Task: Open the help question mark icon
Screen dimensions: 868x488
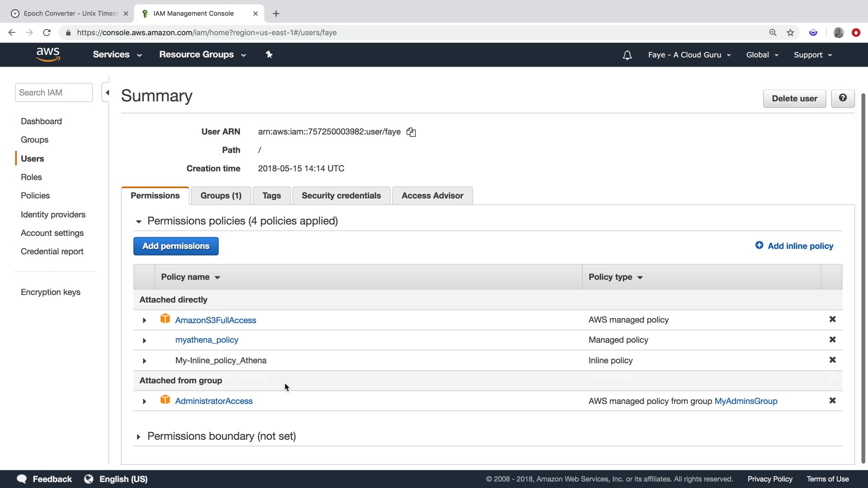Action: click(843, 98)
